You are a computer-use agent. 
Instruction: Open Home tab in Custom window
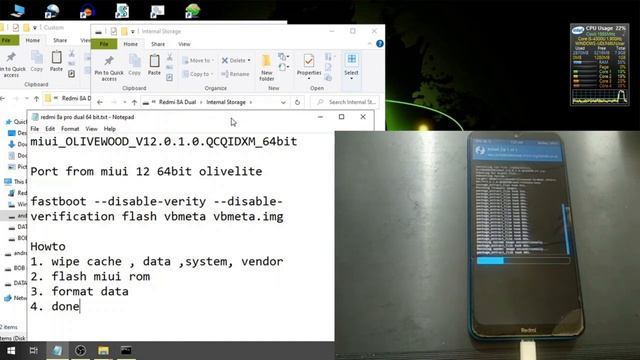click(33, 40)
